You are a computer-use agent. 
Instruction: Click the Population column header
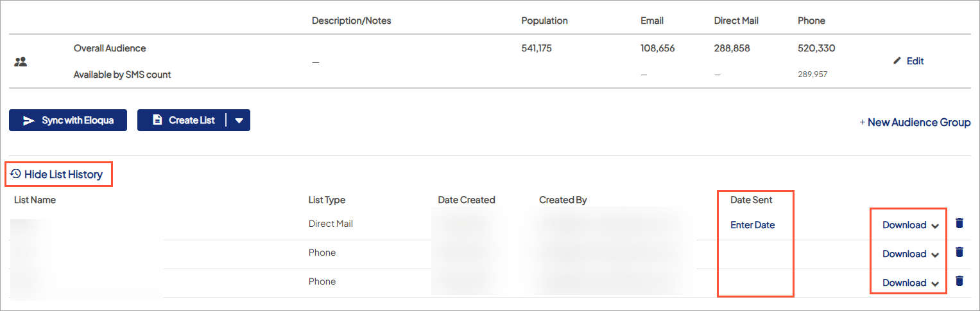(x=544, y=21)
